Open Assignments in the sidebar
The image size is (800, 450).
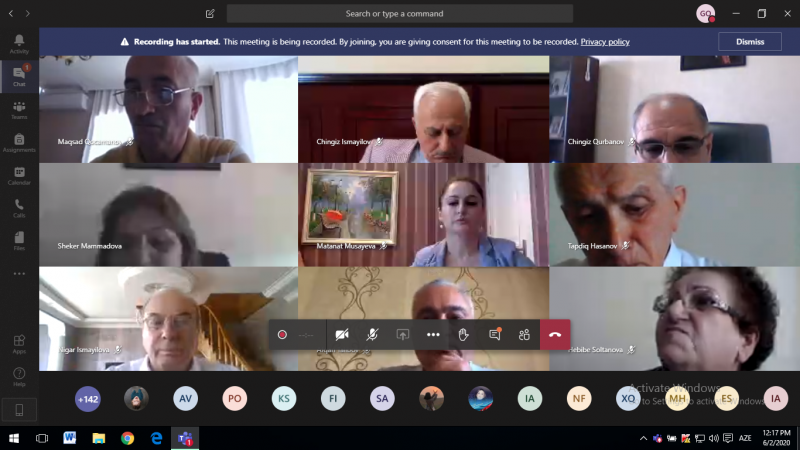click(19, 142)
